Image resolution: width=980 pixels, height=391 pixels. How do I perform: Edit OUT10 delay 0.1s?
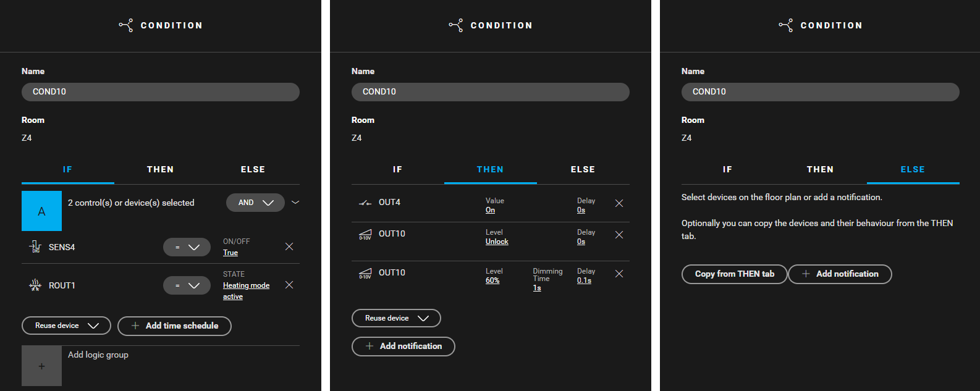(584, 280)
